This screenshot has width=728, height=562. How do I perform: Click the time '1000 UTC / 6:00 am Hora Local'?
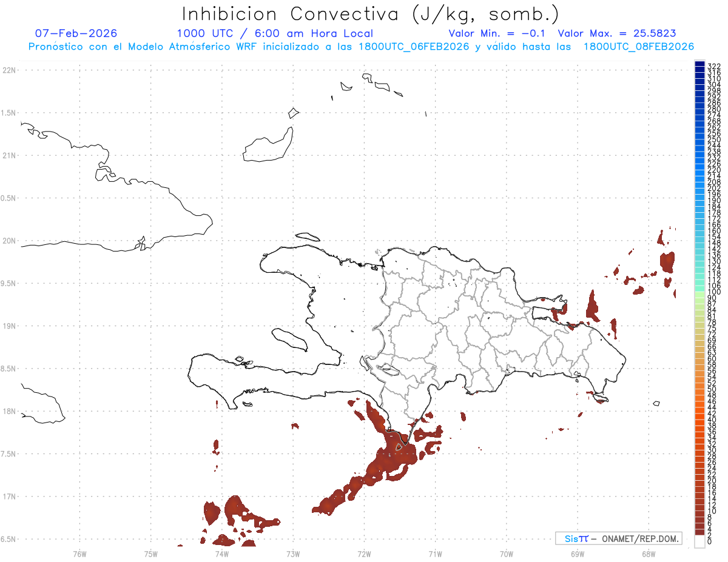tap(275, 33)
